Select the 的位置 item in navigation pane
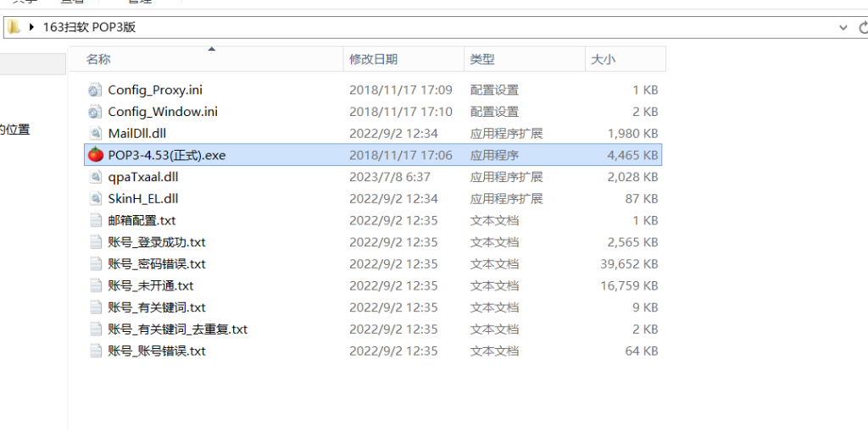Viewport: 868px width, 431px height. pos(14,130)
